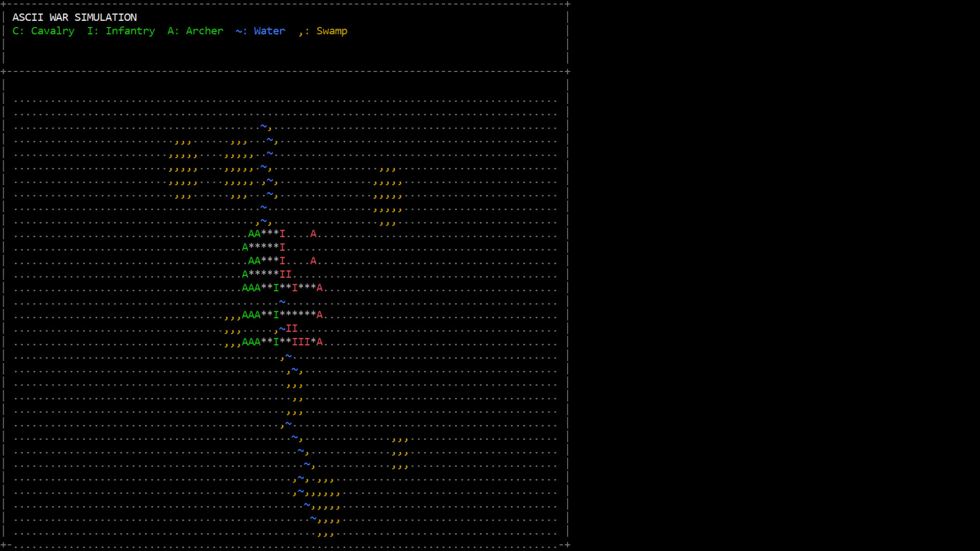980x551 pixels.
Task: Select the red II infantry beside the water tile
Action: [291, 329]
